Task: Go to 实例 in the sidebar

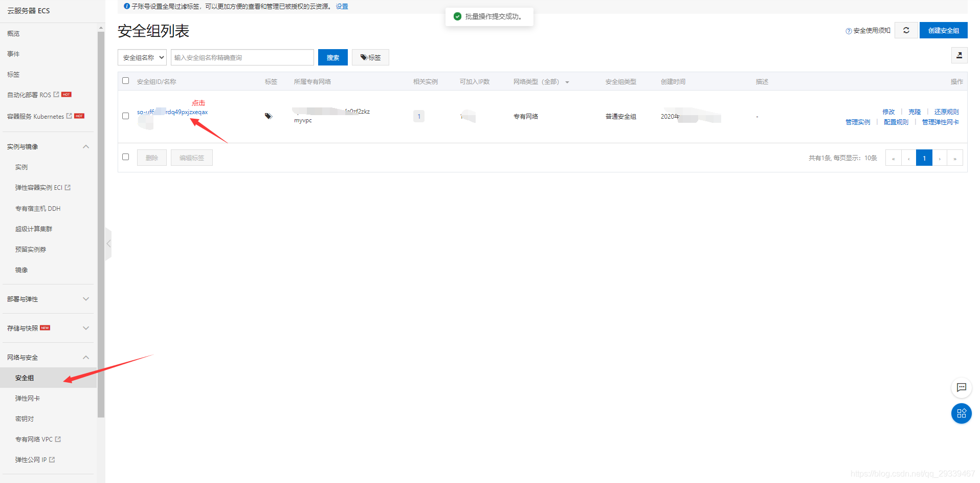Action: [21, 167]
